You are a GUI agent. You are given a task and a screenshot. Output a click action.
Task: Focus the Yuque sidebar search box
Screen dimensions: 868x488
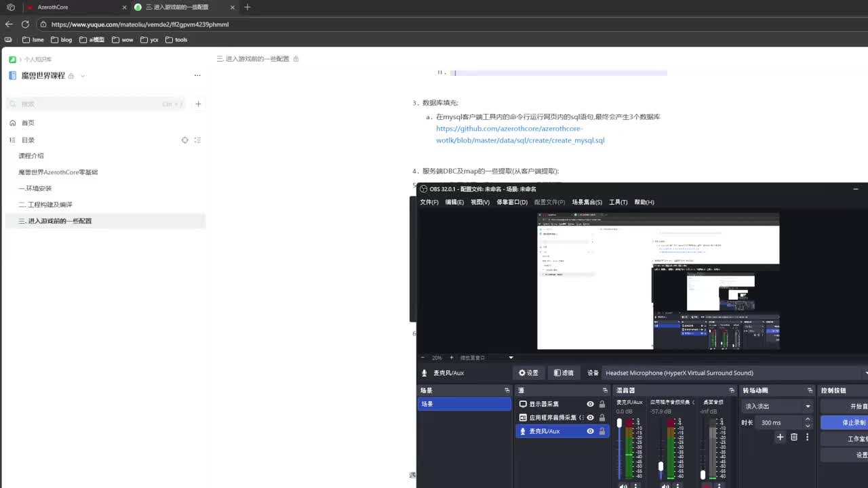95,104
